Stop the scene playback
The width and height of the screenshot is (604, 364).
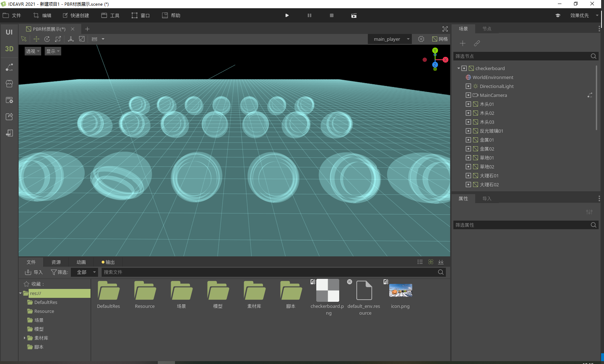click(x=332, y=15)
